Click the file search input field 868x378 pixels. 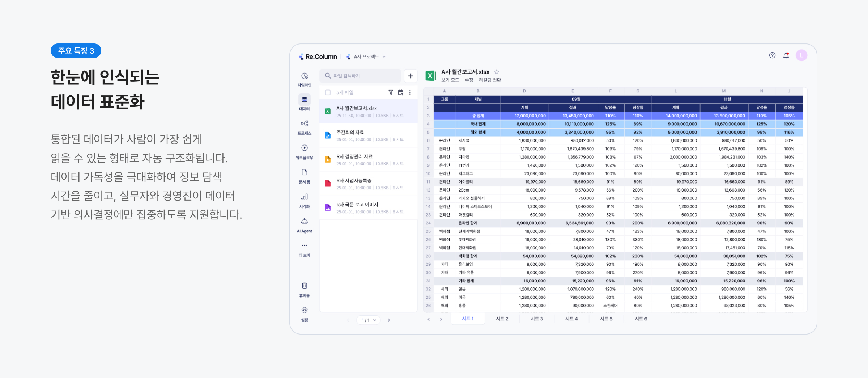point(360,76)
